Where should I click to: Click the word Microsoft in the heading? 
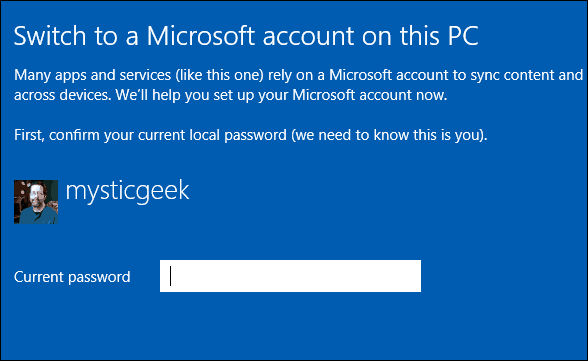coord(201,36)
